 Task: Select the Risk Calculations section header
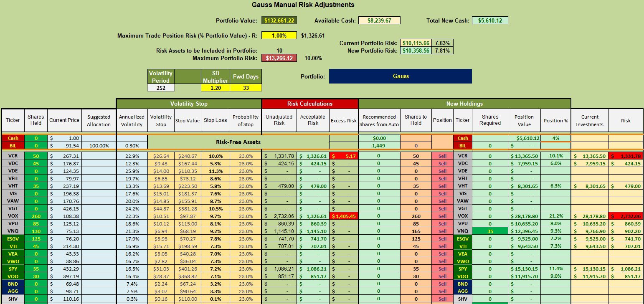[310, 104]
